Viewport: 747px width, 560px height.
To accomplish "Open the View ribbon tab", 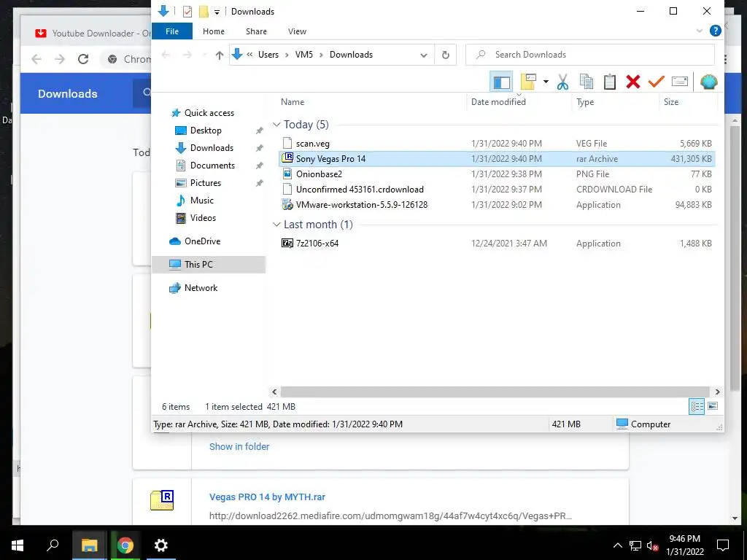I will 298,31.
